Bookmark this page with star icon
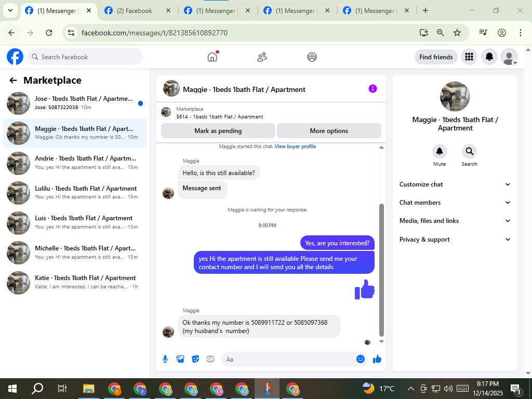Image resolution: width=532 pixels, height=399 pixels. (x=457, y=33)
